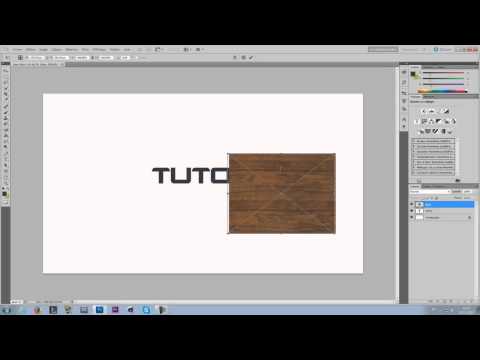Click the lock icon on the bottom layer
The height and width of the screenshot is (360, 480).
pos(469,218)
